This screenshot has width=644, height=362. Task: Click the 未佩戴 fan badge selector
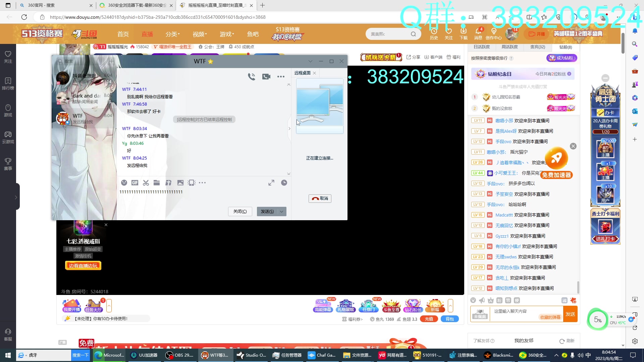[x=480, y=314]
